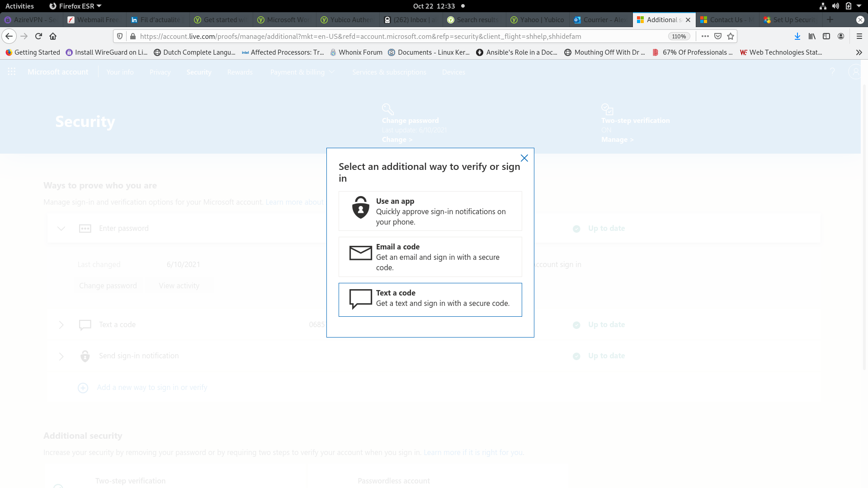Viewport: 868px width, 488px height.
Task: Click the Firefox forward arrow
Action: coord(24,36)
